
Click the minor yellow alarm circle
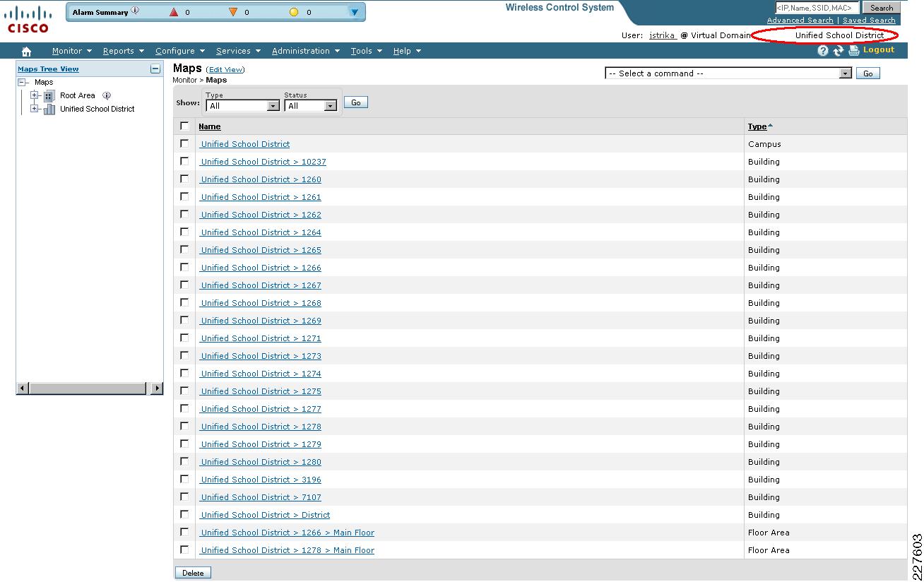(295, 12)
